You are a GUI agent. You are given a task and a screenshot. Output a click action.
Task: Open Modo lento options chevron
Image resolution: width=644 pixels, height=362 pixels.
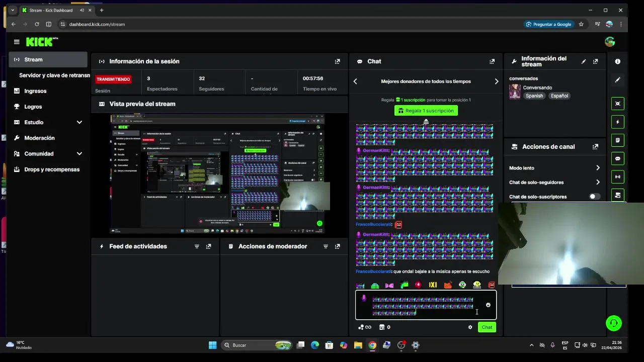tap(598, 168)
